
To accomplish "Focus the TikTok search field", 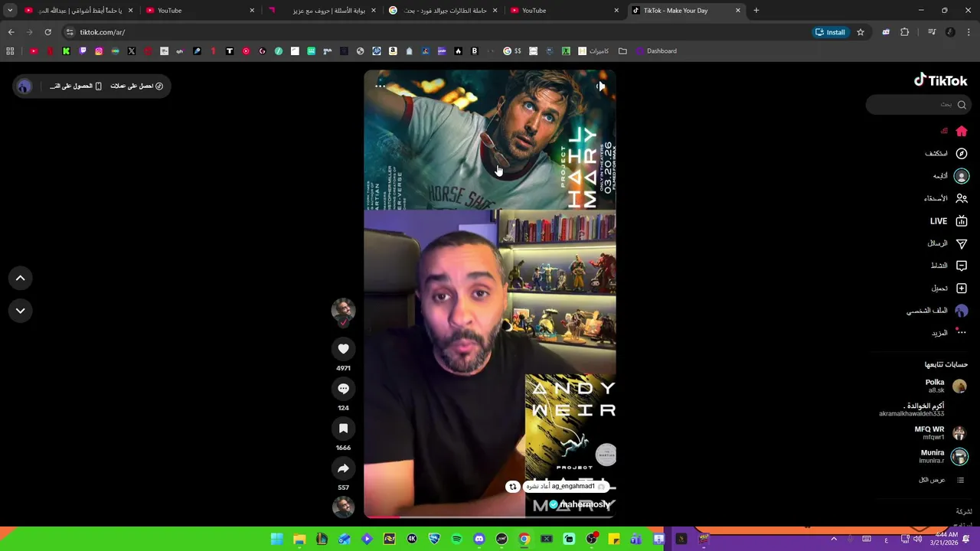I will [x=919, y=104].
